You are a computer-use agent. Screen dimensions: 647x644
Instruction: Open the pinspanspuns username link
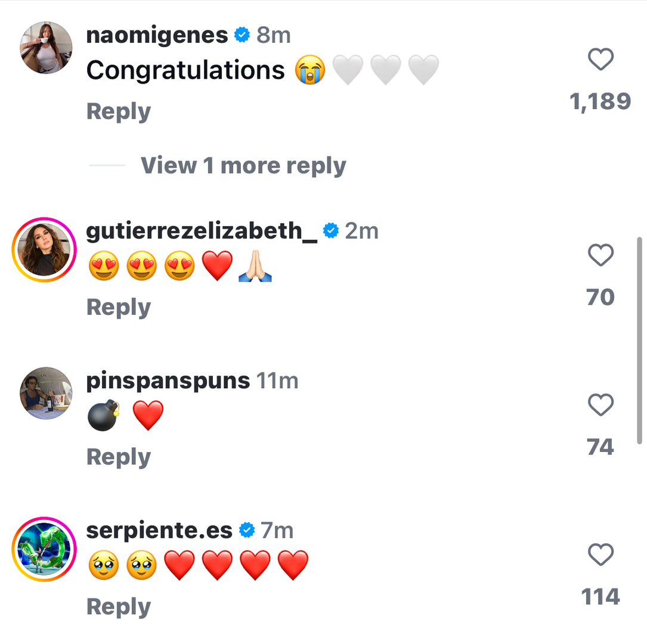click(168, 380)
